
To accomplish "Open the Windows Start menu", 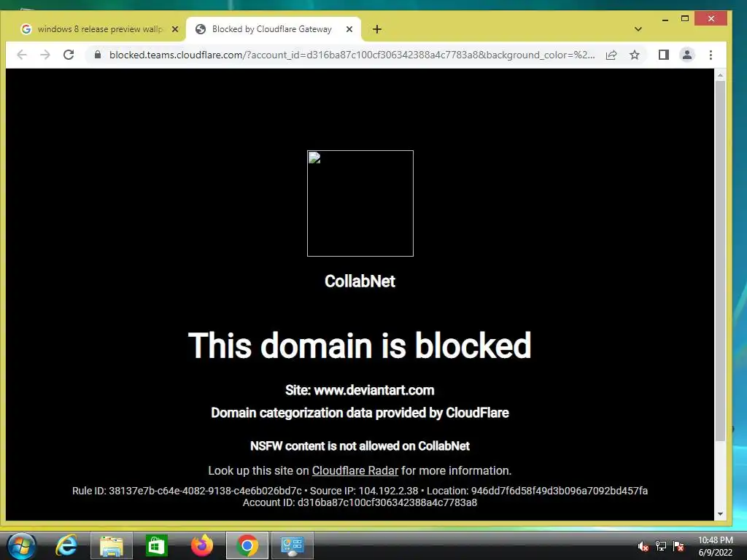I will pyautogui.click(x=21, y=545).
